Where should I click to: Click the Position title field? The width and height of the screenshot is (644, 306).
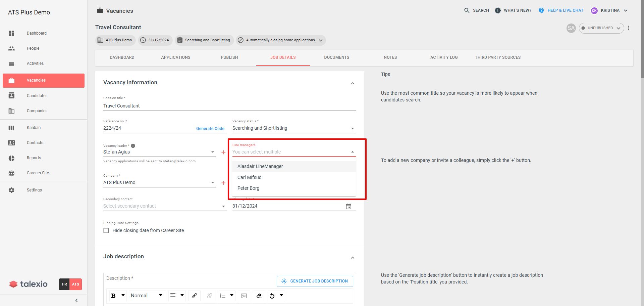tap(230, 106)
